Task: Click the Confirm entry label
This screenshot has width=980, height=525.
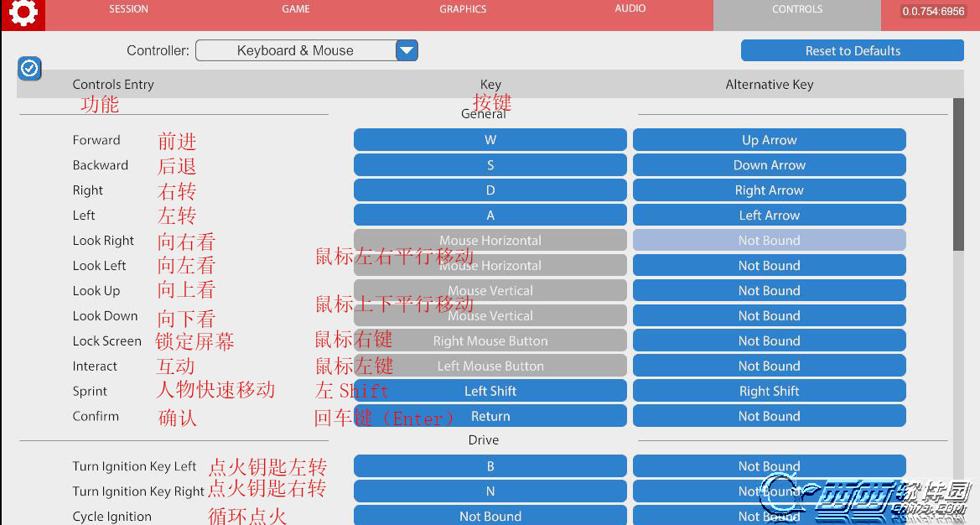Action: click(x=96, y=416)
